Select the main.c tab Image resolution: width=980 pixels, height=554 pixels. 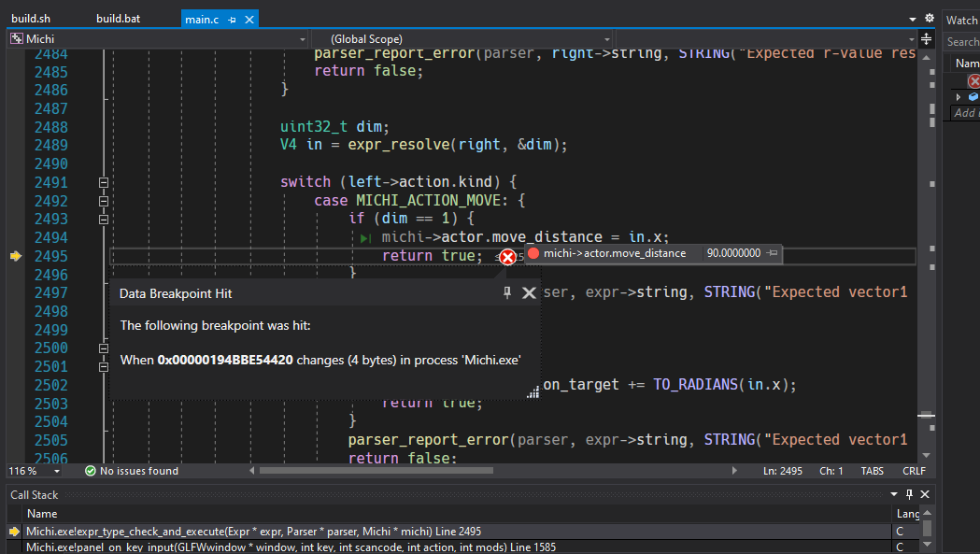click(x=202, y=20)
